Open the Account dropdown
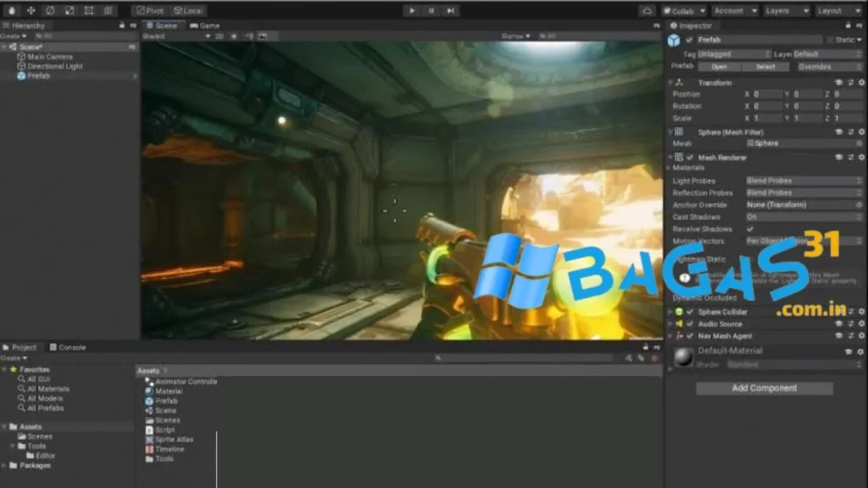868x488 pixels. pos(734,10)
